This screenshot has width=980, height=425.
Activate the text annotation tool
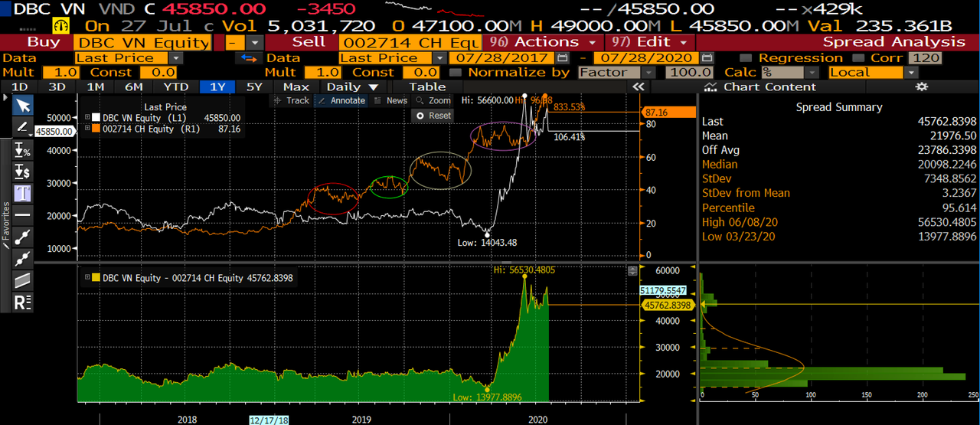23,193
